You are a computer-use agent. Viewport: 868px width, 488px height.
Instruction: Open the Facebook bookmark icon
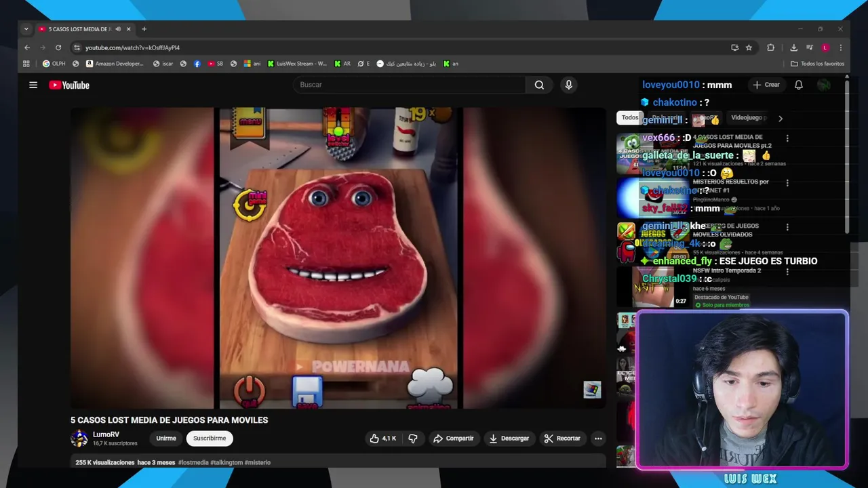(197, 64)
